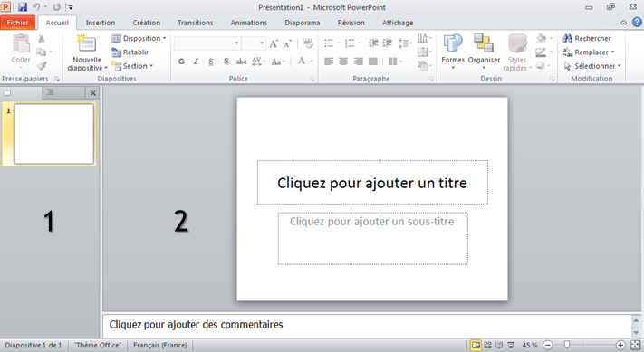This screenshot has height=352, width=644.
Task: Zoom out with the minus button
Action: (547, 345)
